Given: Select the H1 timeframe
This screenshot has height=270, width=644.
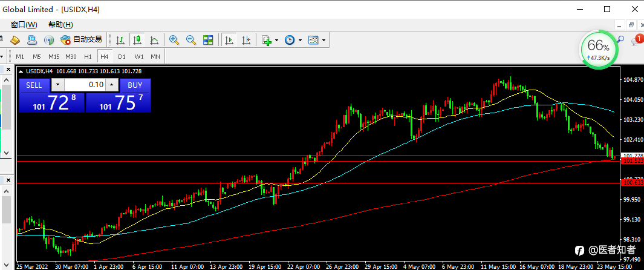Looking at the screenshot, I should [88, 56].
